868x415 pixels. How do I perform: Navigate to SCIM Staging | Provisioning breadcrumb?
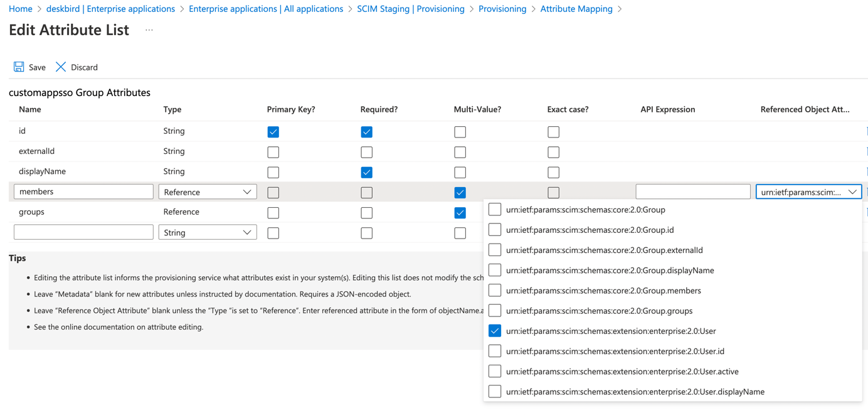pyautogui.click(x=410, y=9)
